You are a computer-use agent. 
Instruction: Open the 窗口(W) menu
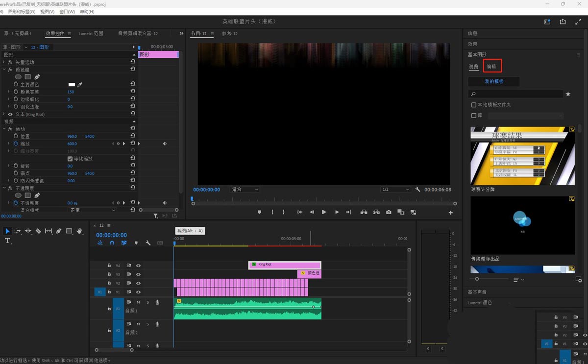click(x=67, y=11)
